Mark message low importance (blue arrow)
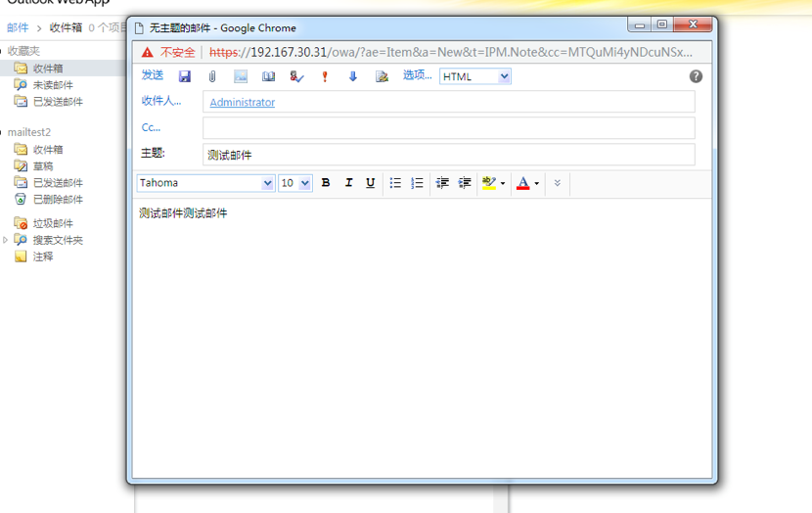 tap(352, 76)
